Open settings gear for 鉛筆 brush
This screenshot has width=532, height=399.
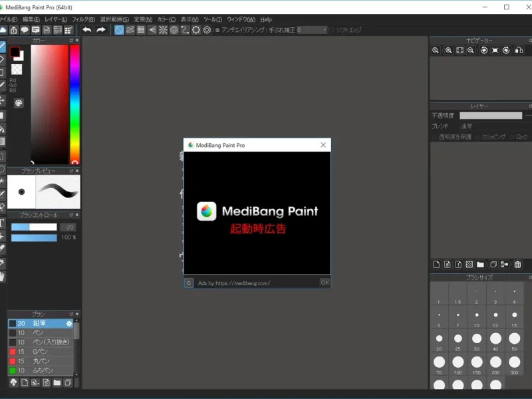coord(69,323)
